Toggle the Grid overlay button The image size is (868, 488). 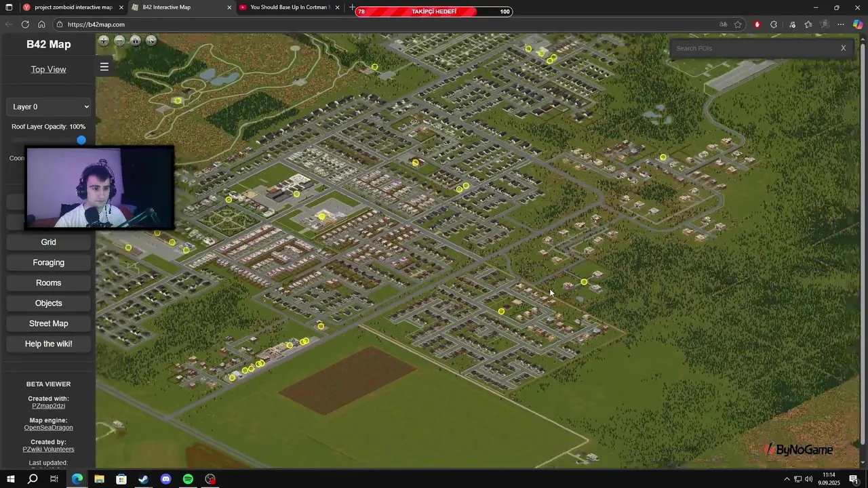pyautogui.click(x=48, y=242)
